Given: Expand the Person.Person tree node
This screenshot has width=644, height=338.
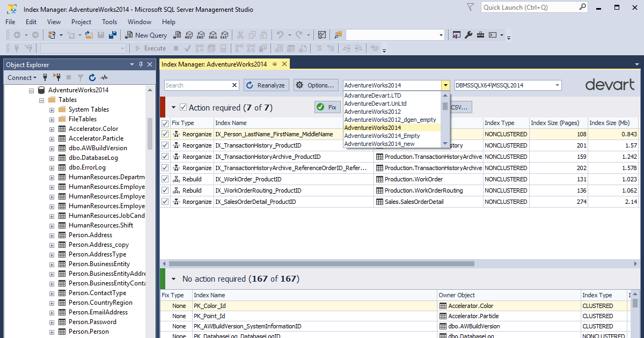Looking at the screenshot, I should click(51, 333).
